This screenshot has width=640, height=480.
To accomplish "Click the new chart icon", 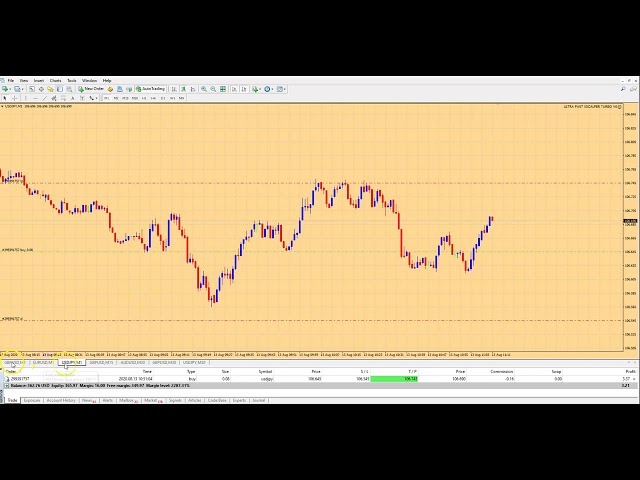I will click(x=5, y=88).
